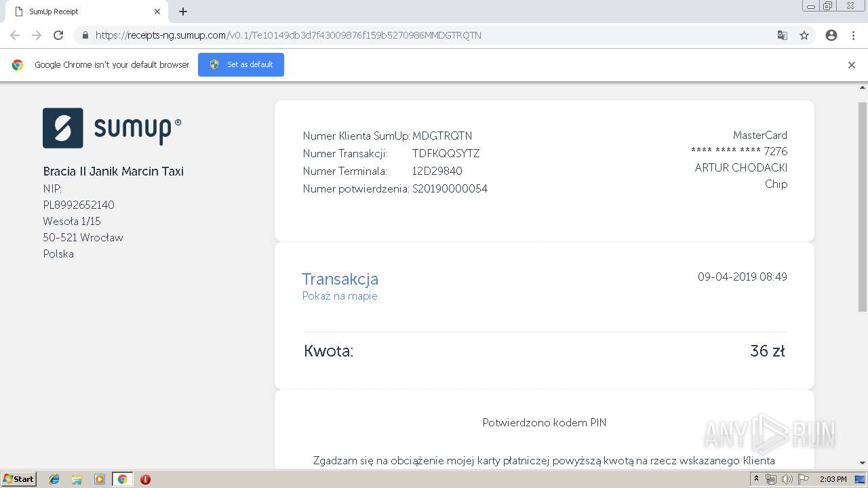Screen dimensions: 868x488
Task: Click the date 09-04-2019 08:49
Action: click(x=743, y=277)
